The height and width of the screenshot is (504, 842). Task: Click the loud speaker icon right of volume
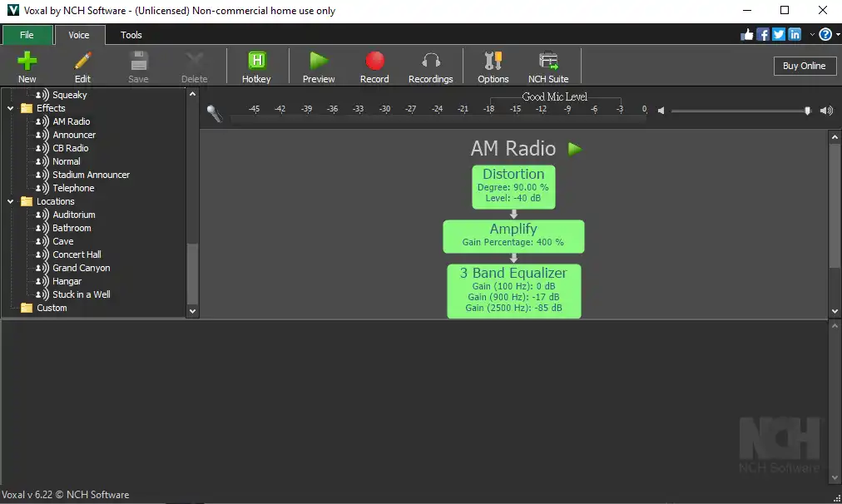pos(826,111)
